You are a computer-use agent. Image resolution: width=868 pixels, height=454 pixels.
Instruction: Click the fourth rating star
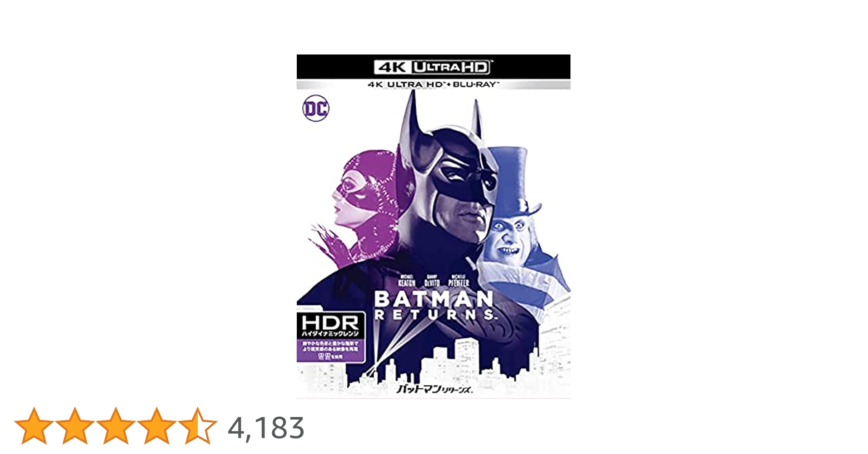[x=157, y=426]
